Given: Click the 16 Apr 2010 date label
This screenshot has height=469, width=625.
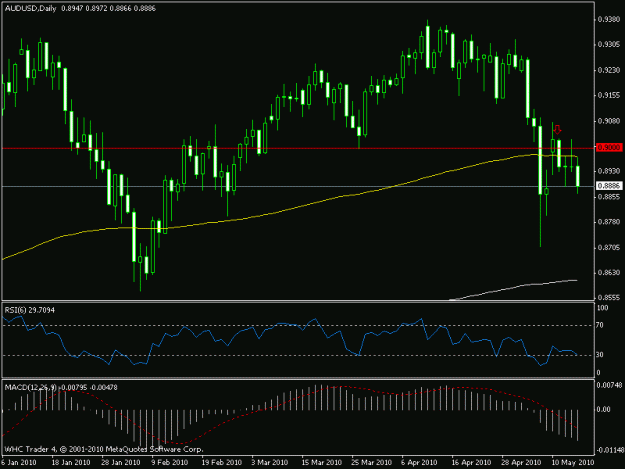Looking at the screenshot, I should 471,463.
